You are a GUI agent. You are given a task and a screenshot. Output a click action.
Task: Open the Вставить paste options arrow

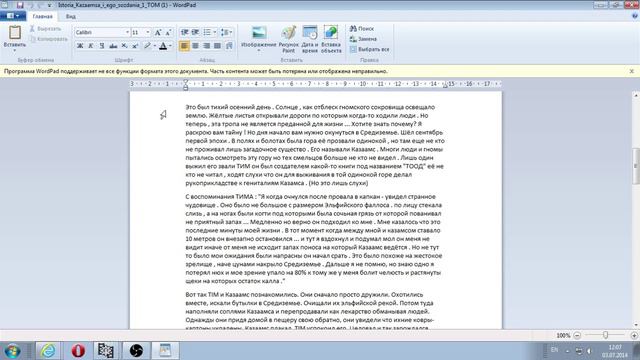coord(15,50)
